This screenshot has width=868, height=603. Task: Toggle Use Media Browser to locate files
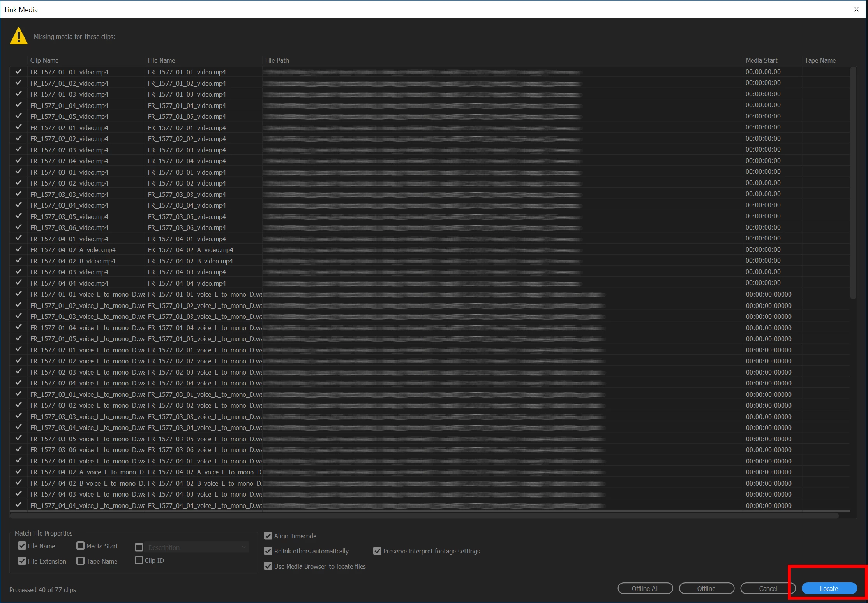coord(268,566)
